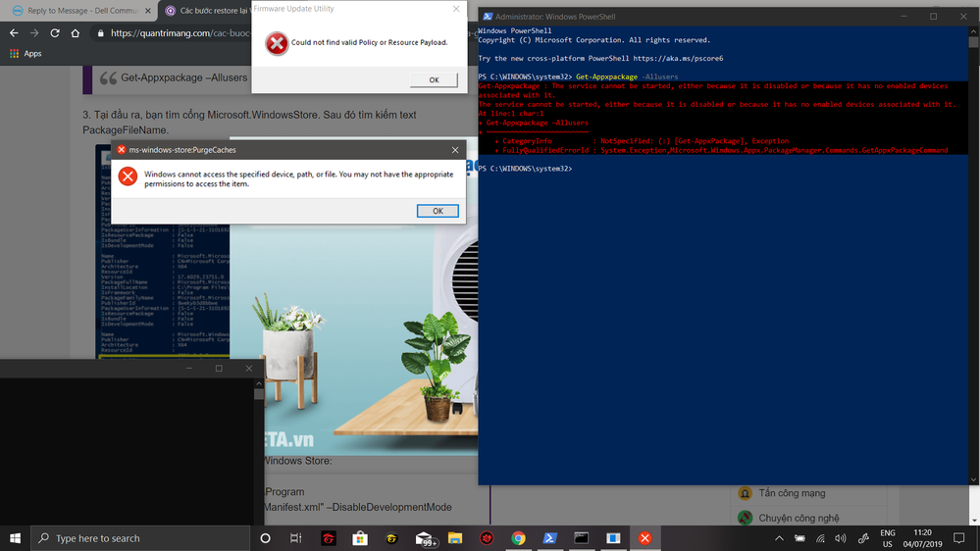Open the Action Center notifications
This screenshot has height=551, width=980.
tap(958, 538)
